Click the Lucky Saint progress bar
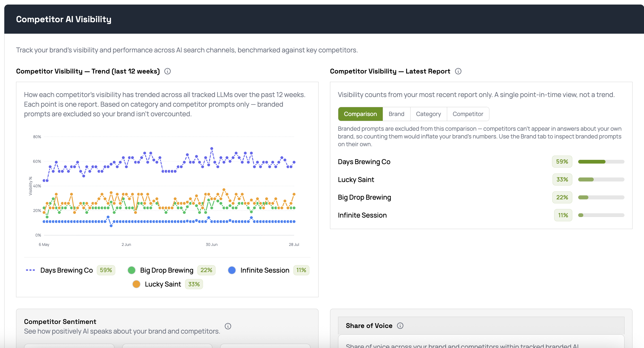The image size is (644, 348). (601, 180)
